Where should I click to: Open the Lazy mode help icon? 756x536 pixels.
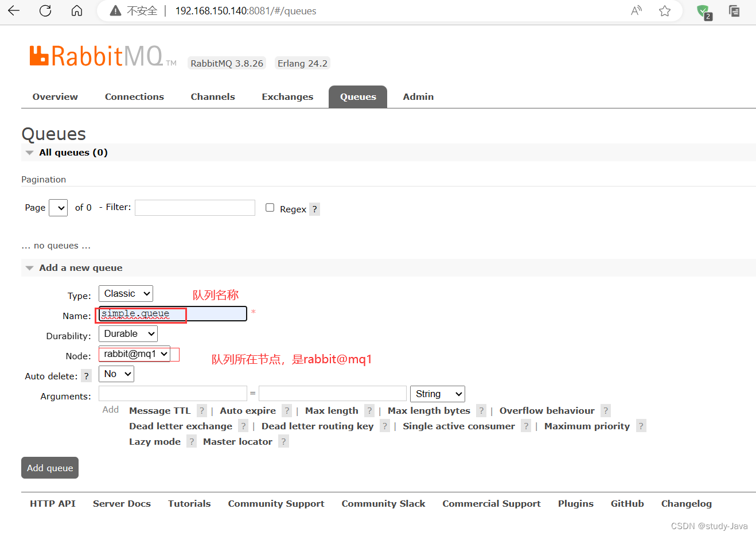[192, 441]
